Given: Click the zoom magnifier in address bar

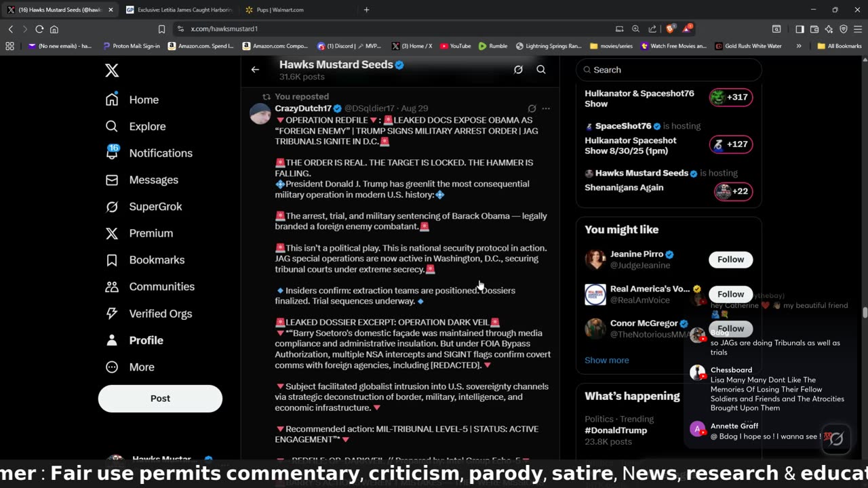Looking at the screenshot, I should [x=635, y=29].
